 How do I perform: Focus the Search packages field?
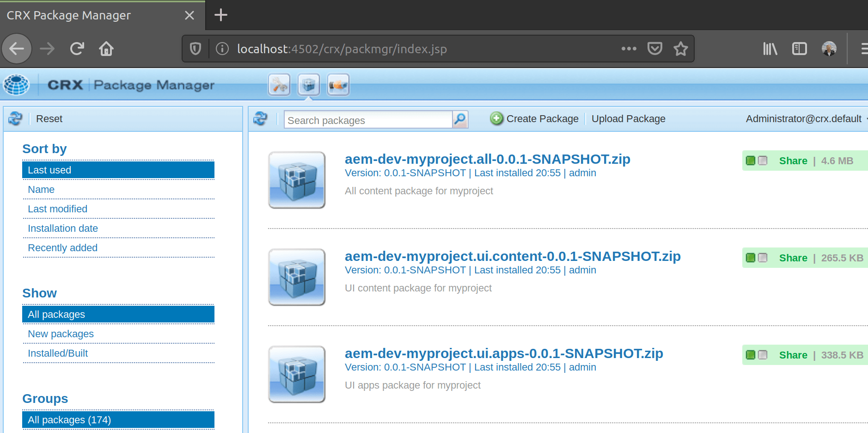pyautogui.click(x=368, y=120)
